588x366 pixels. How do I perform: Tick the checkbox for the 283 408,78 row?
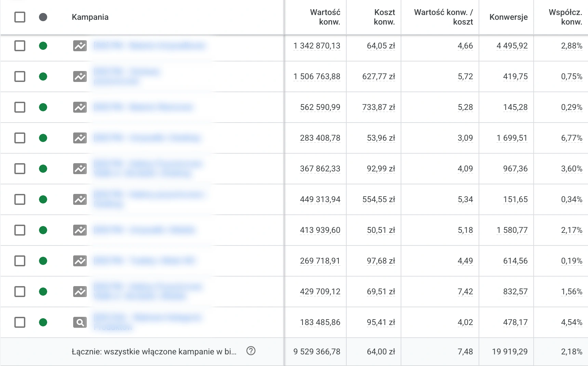pyautogui.click(x=20, y=138)
